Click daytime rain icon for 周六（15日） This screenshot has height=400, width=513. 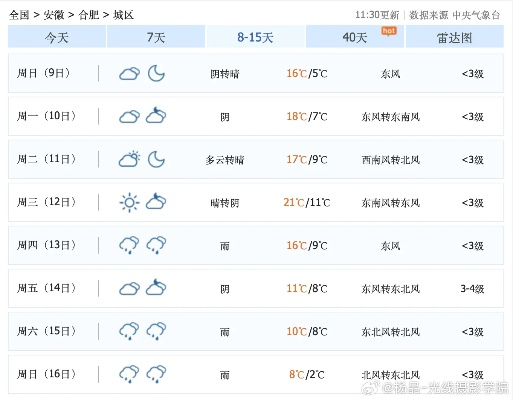click(129, 331)
